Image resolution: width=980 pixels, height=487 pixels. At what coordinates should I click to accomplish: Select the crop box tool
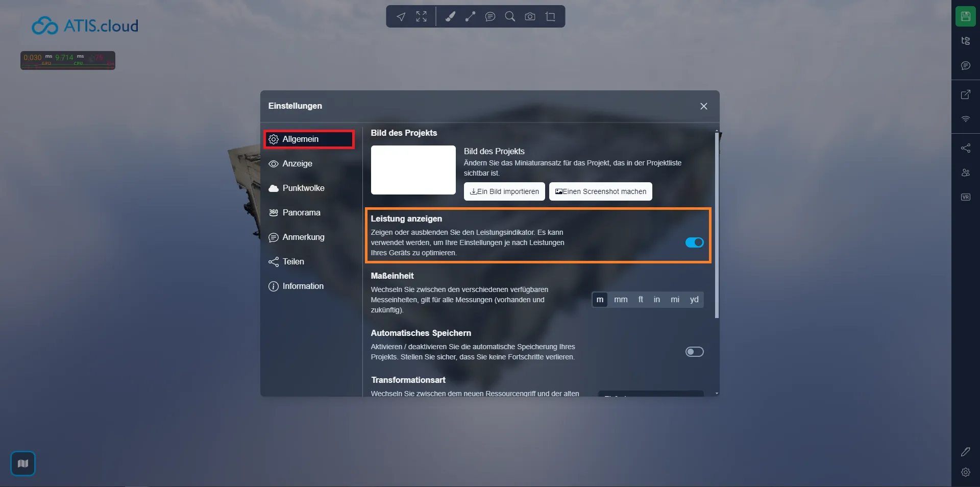550,17
